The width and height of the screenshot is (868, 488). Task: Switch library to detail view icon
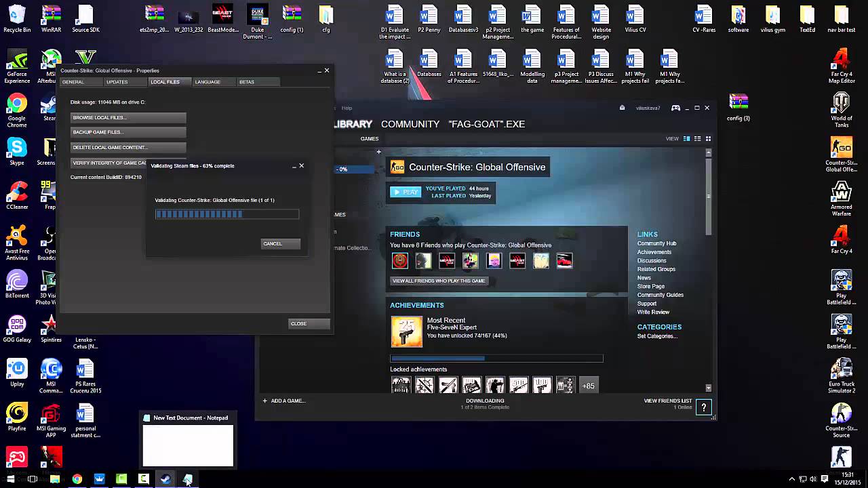click(x=686, y=139)
